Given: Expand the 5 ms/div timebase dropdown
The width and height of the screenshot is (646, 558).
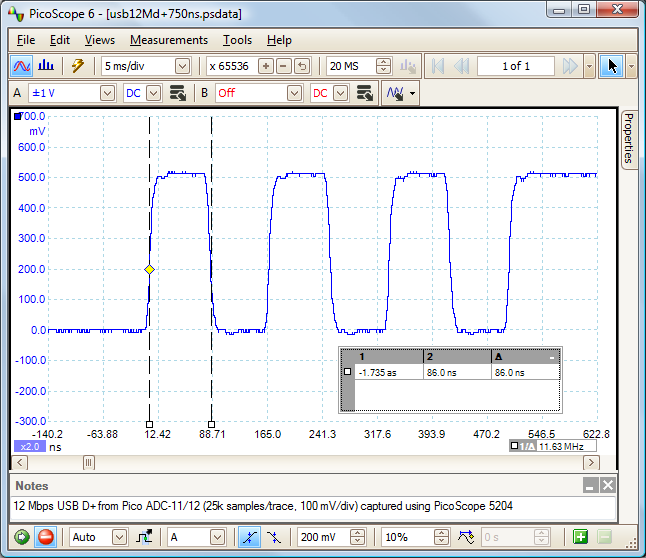Looking at the screenshot, I should (x=183, y=66).
